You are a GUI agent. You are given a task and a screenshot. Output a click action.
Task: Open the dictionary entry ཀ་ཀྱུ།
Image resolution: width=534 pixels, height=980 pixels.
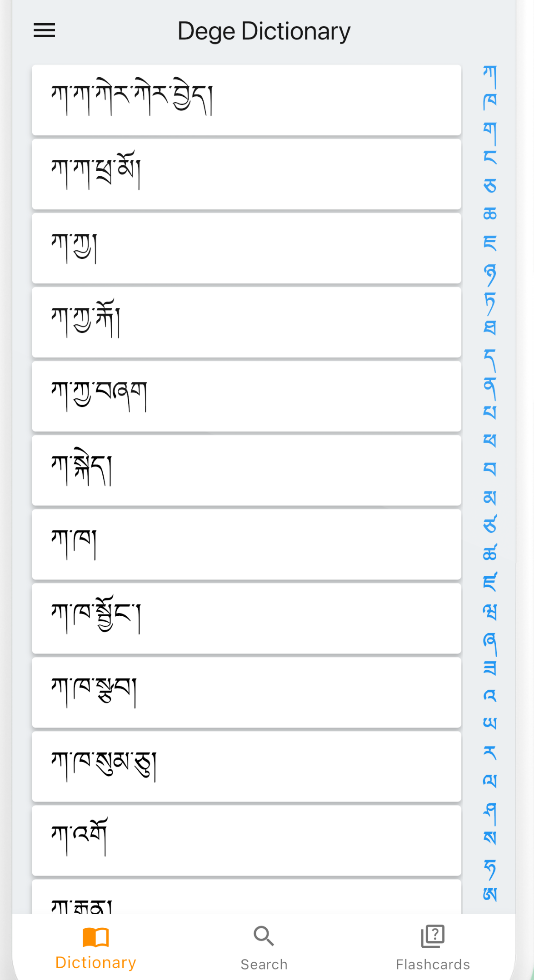pos(246,248)
